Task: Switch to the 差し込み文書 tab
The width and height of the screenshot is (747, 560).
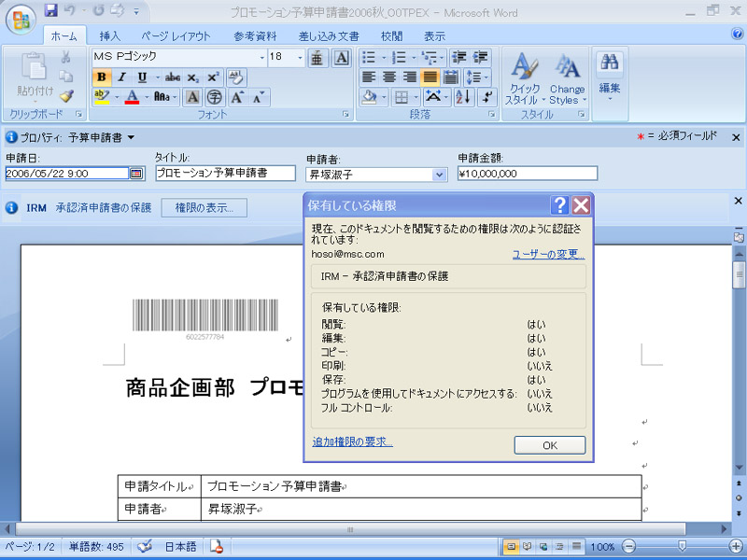Action: 329,36
